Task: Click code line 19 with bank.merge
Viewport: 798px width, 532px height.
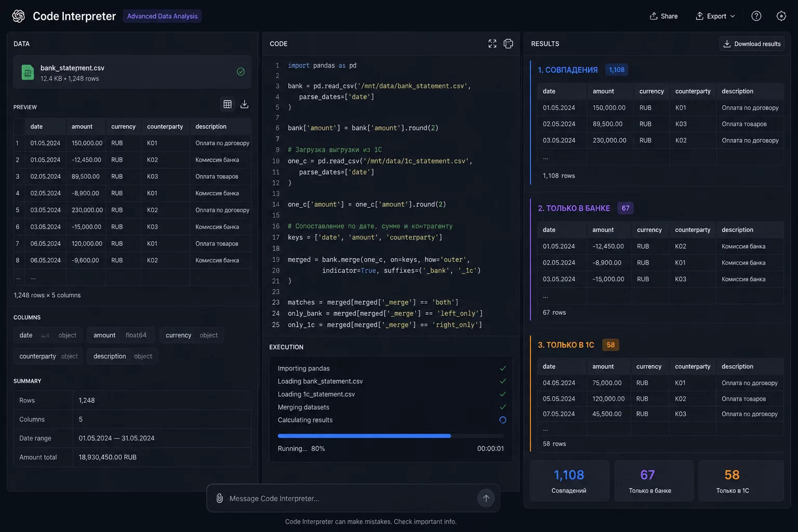Action: [379, 260]
